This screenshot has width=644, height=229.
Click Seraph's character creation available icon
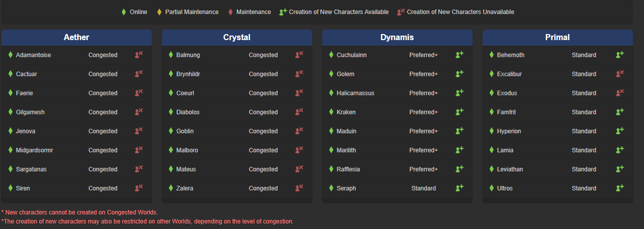point(459,188)
